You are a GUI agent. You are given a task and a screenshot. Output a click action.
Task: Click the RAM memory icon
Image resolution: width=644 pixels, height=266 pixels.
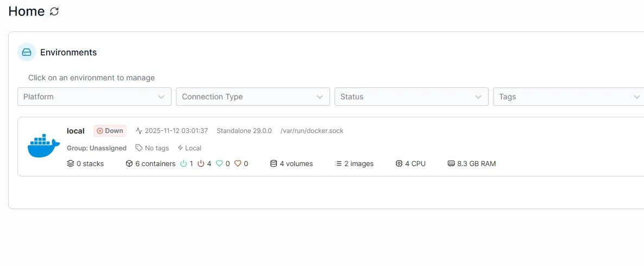tap(451, 163)
